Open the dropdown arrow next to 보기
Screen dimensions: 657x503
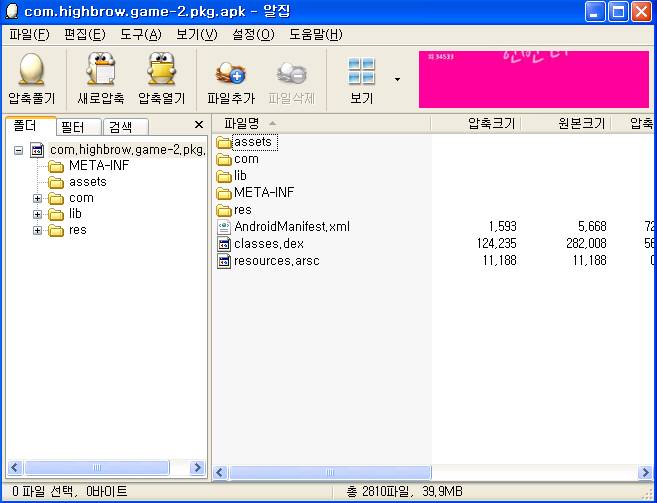397,79
